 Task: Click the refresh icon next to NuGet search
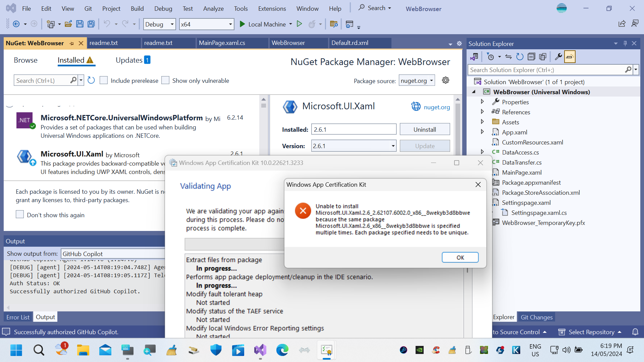tap(91, 80)
